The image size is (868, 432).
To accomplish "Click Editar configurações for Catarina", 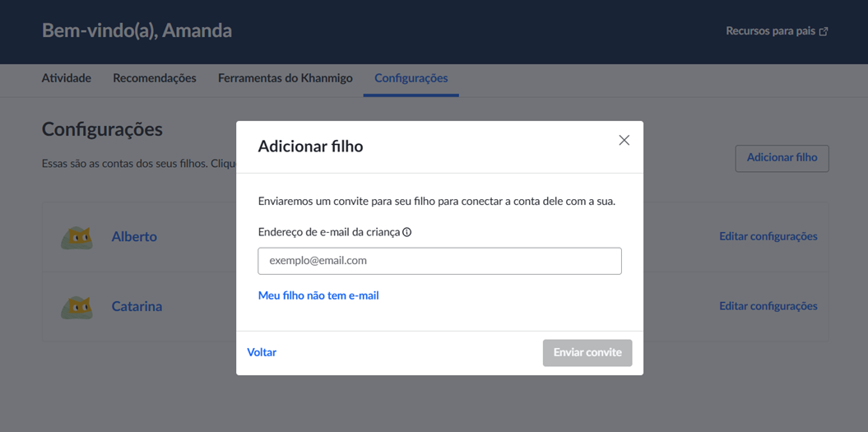I will pos(768,306).
